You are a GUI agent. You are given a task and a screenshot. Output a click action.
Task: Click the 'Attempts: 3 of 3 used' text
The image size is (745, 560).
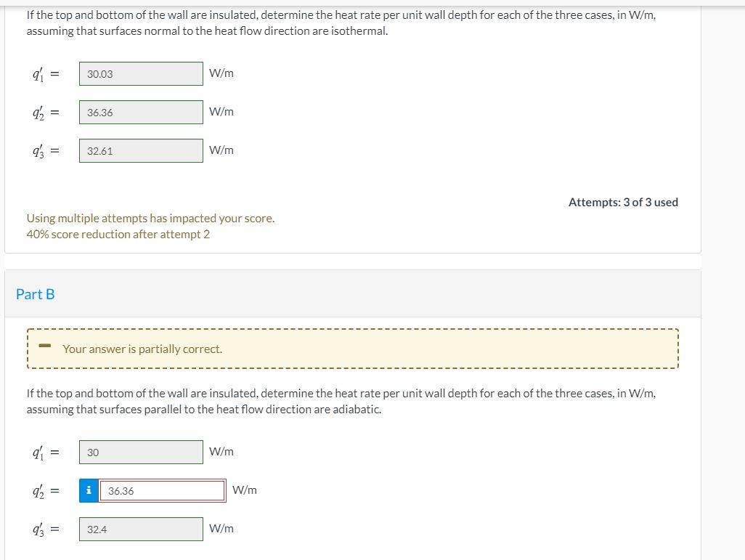623,202
